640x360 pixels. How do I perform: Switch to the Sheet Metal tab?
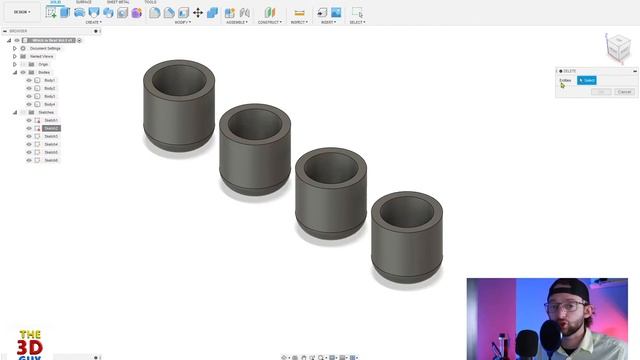pyautogui.click(x=118, y=2)
